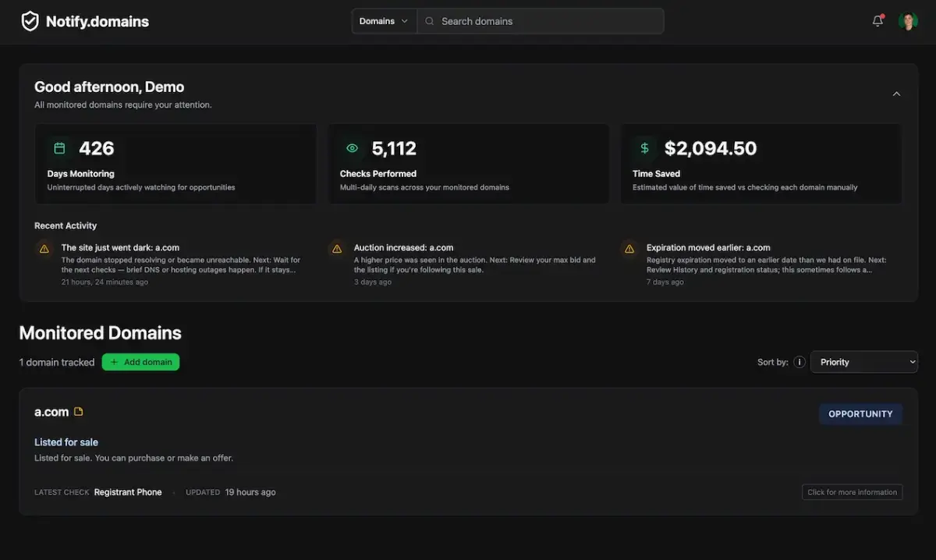Viewport: 936px width, 560px height.
Task: Click warning icon for site went dark
Action: [44, 249]
